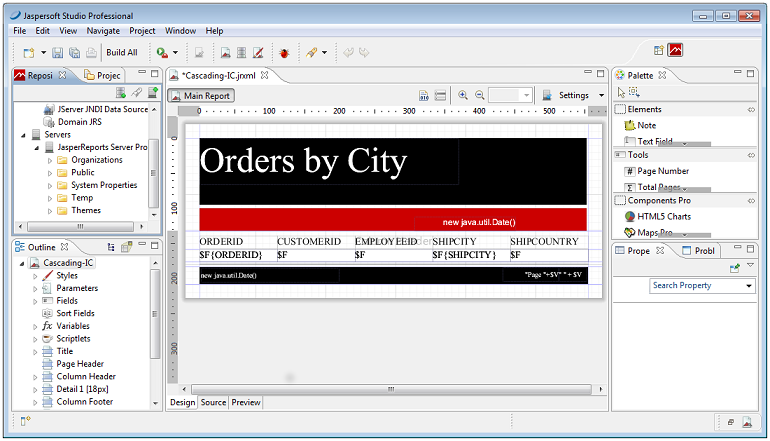Switch to the Project Explorer tab
Image resolution: width=770 pixels, height=441 pixels.
[x=103, y=75]
